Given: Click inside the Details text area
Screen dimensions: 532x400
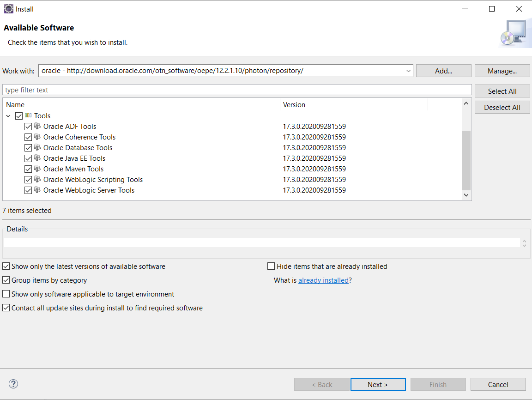Looking at the screenshot, I should (261, 242).
